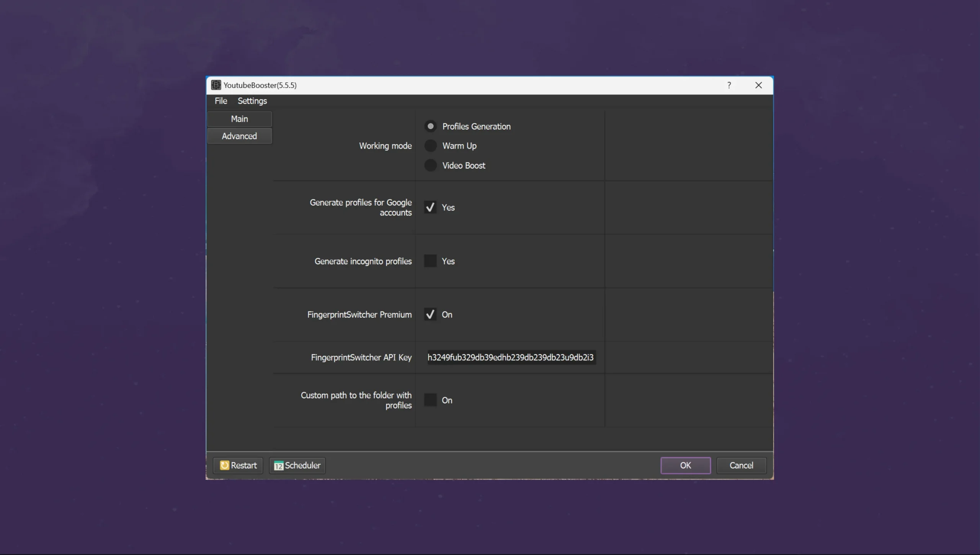Select the Video Boost working mode

(430, 165)
